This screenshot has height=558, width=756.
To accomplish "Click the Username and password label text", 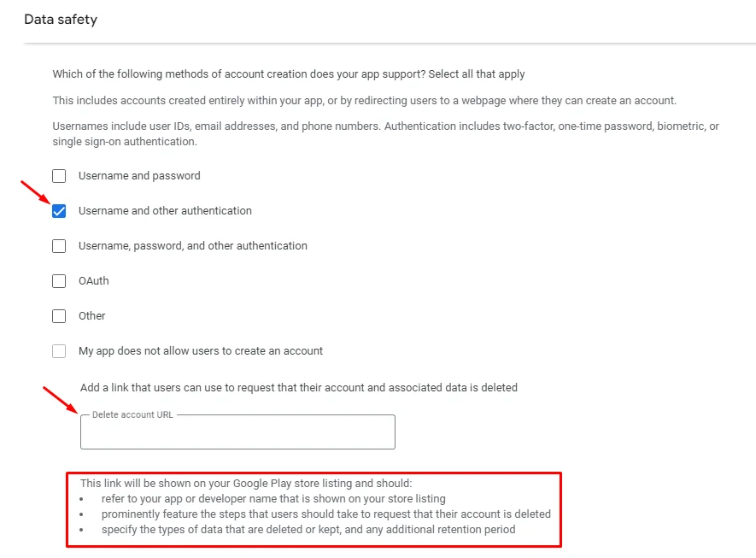I will pyautogui.click(x=139, y=175).
